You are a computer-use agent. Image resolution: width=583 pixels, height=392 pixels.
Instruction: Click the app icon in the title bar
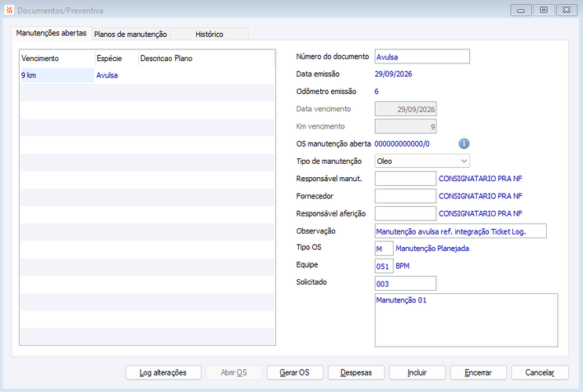click(x=9, y=10)
